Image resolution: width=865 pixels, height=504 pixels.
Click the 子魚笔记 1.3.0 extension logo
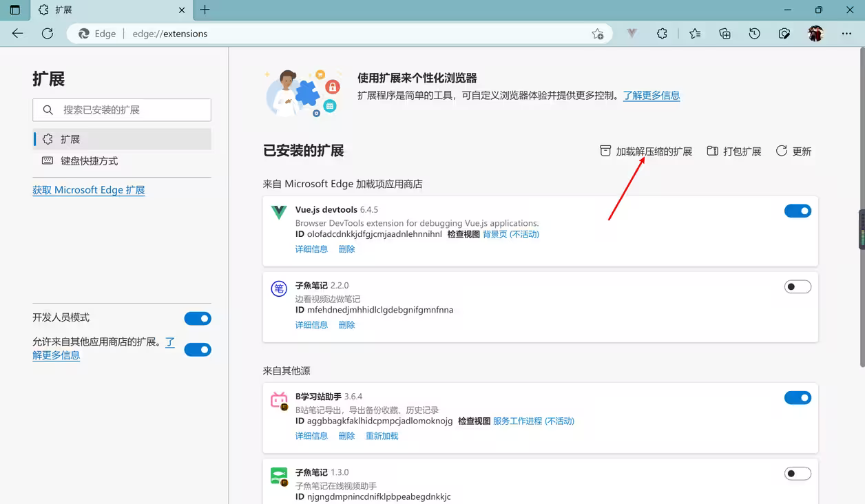pos(279,476)
